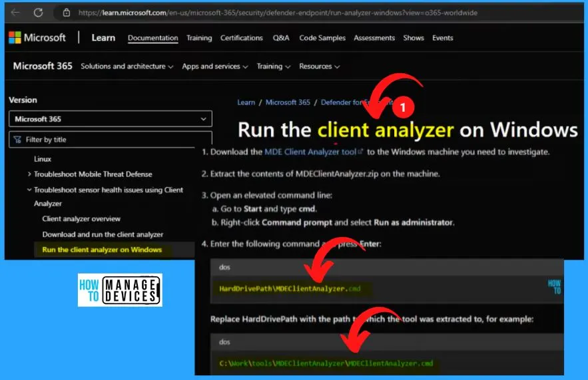Viewport: 588px width, 380px height.
Task: Click the Run the client analyzer on Windows heading
Action: (x=408, y=130)
